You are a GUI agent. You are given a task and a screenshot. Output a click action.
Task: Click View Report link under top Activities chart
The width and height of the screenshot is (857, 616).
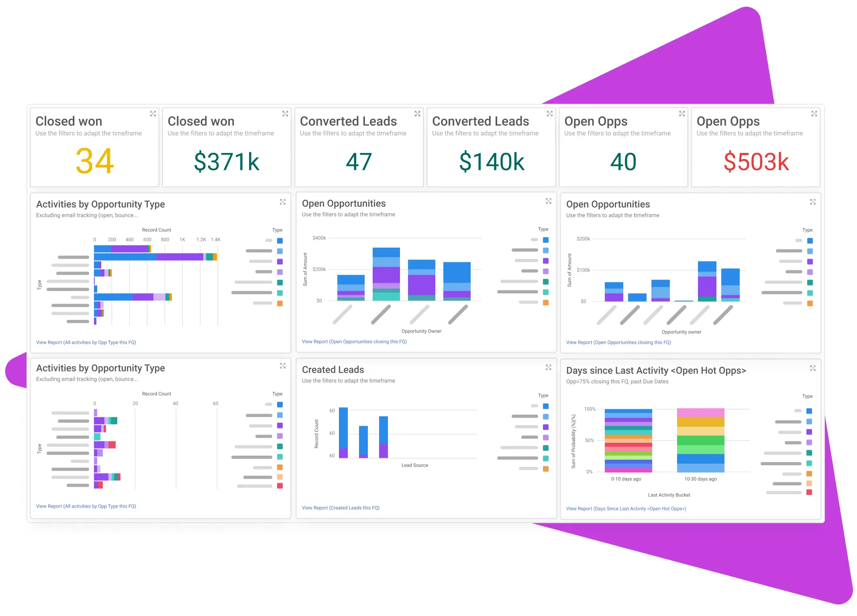point(86,343)
